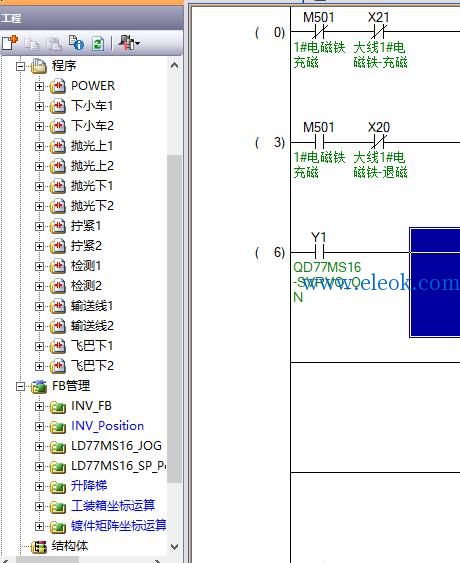Click the INV_FB function block icon
Viewport: 460px width, 563px height.
[57, 406]
